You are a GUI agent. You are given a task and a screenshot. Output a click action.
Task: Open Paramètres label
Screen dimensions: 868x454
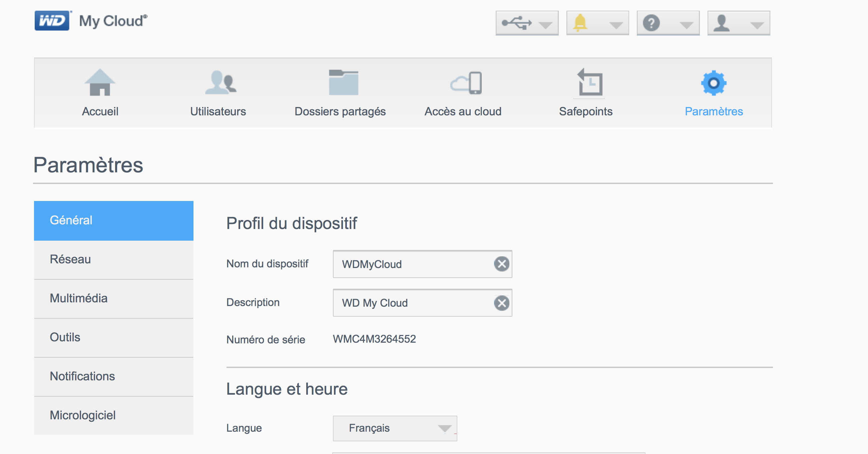coord(714,111)
